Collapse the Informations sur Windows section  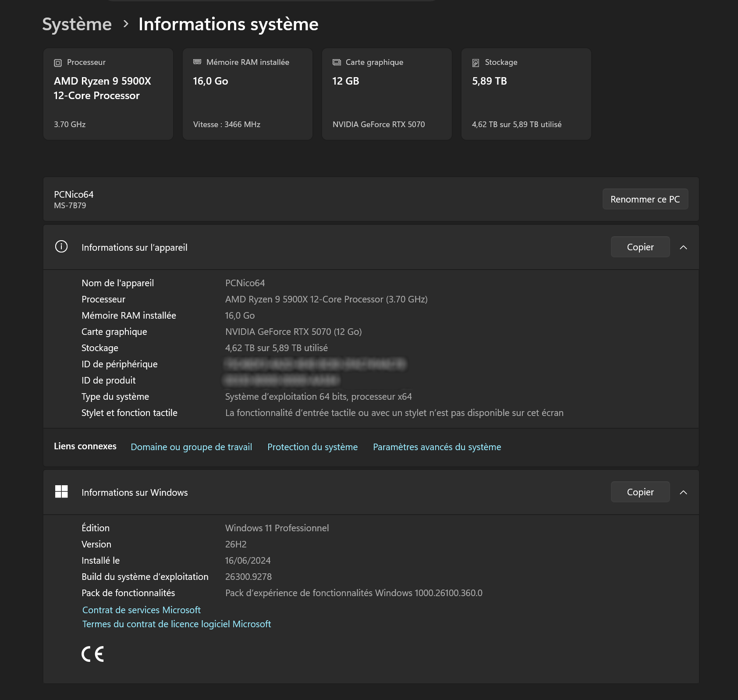tap(683, 492)
